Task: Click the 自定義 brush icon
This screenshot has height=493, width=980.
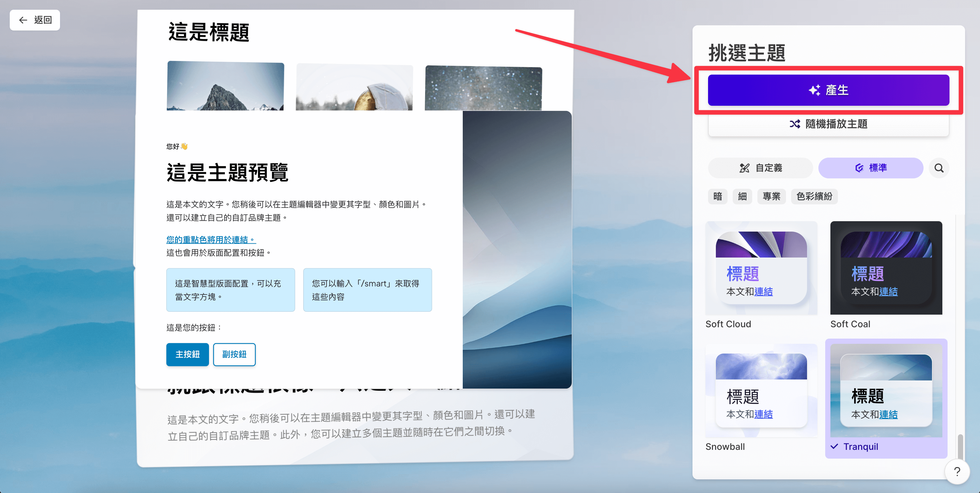Action: tap(744, 168)
